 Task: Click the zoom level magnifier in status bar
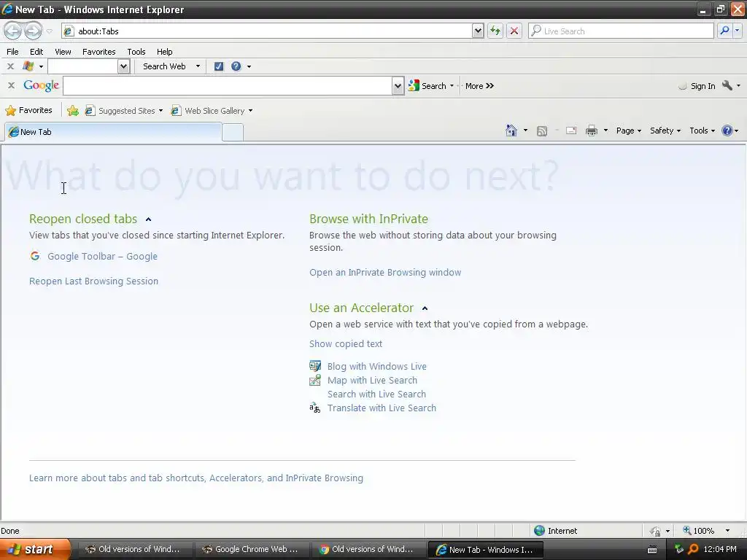[687, 530]
